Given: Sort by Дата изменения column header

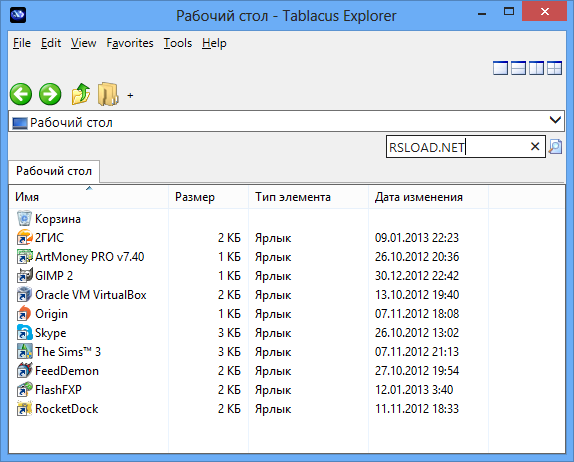Looking at the screenshot, I should pyautogui.click(x=428, y=197).
